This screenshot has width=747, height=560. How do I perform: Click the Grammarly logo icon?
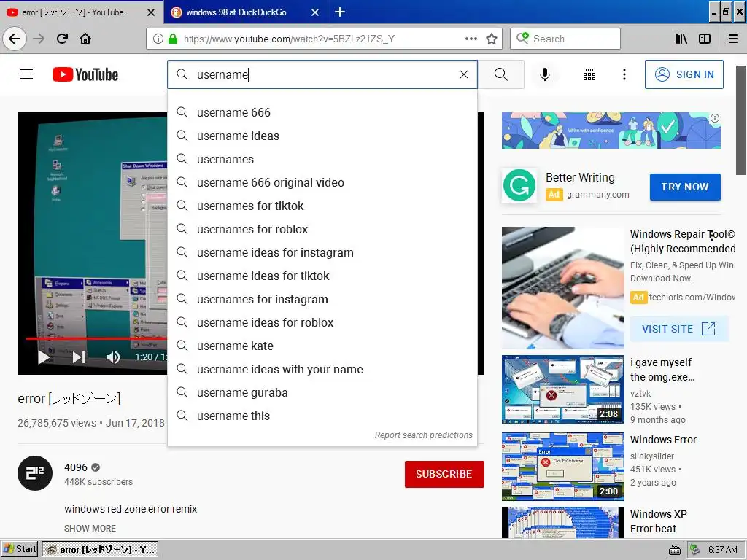pos(519,185)
